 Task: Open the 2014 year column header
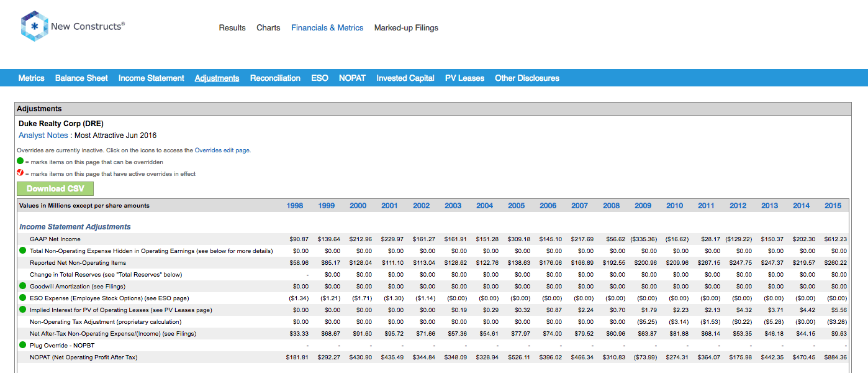802,206
